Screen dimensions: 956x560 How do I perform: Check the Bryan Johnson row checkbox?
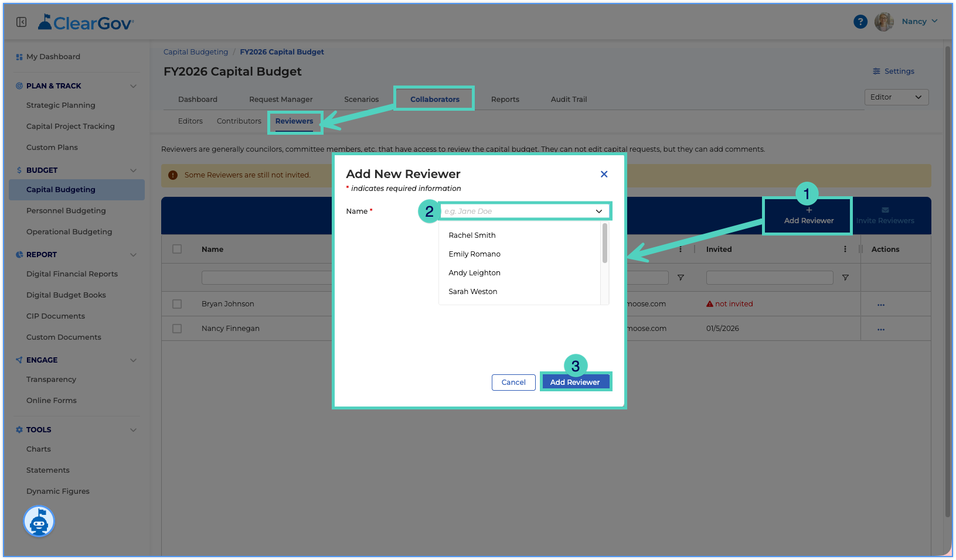pyautogui.click(x=177, y=304)
